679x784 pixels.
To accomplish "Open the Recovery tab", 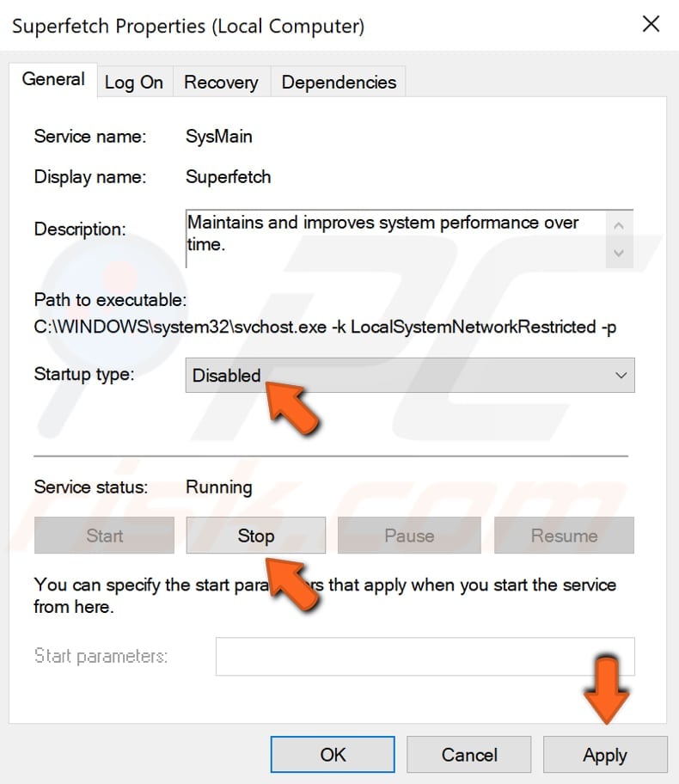I will 221,82.
